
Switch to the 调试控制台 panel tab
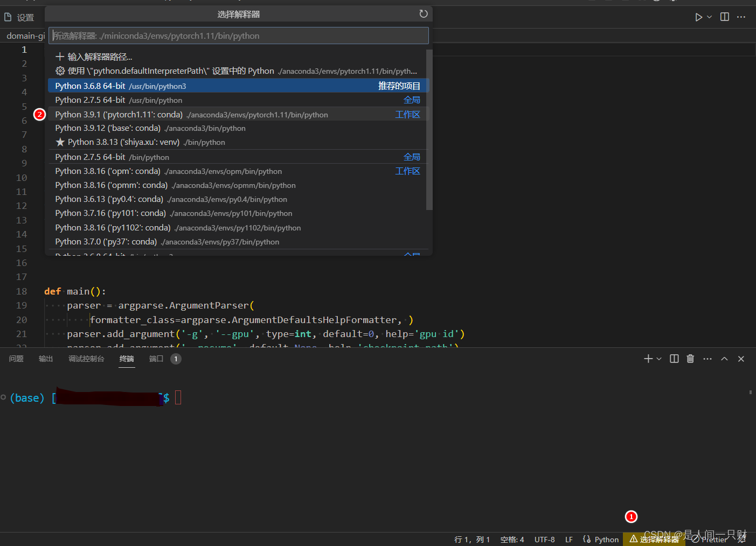click(x=86, y=359)
